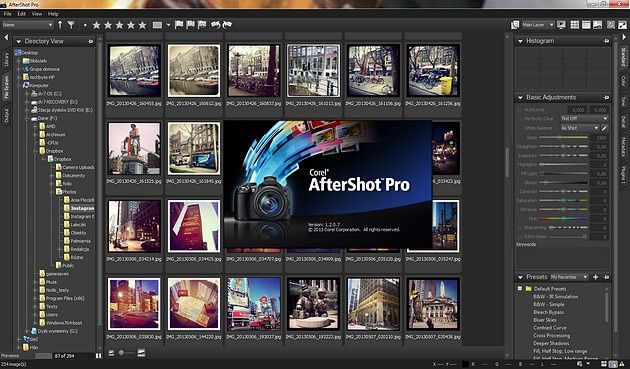
Task: Open the color label dropdown arrow
Action: pyautogui.click(x=168, y=25)
